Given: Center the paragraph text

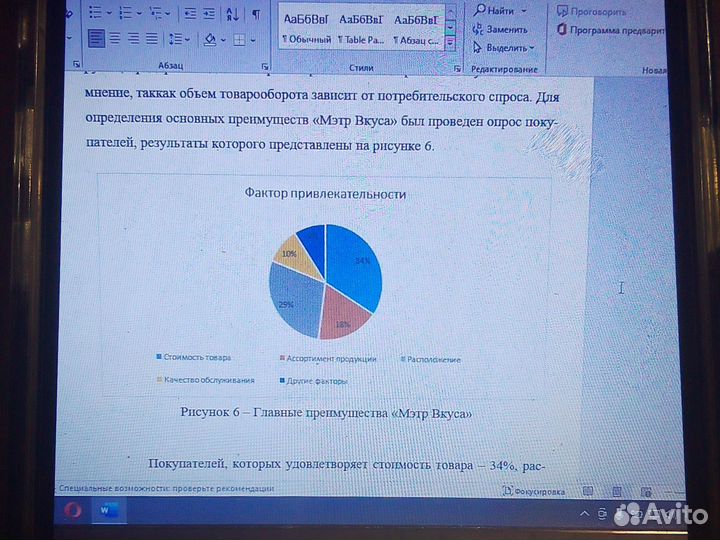Looking at the screenshot, I should pos(115,39).
